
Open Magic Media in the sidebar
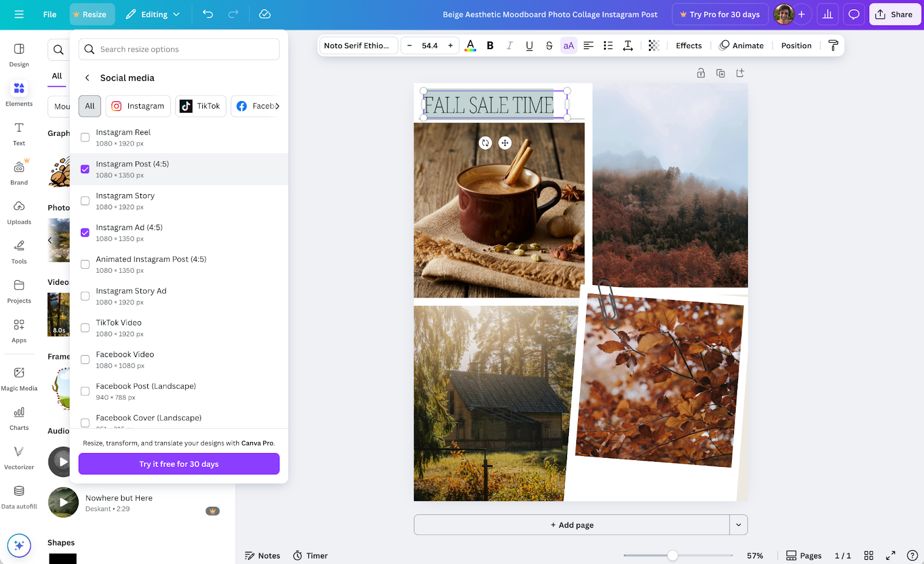tap(19, 378)
